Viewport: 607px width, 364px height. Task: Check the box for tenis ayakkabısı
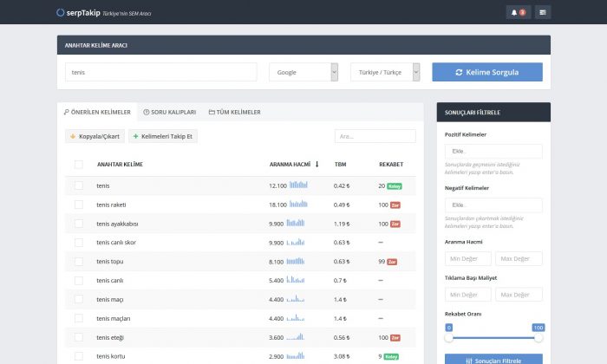[79, 224]
